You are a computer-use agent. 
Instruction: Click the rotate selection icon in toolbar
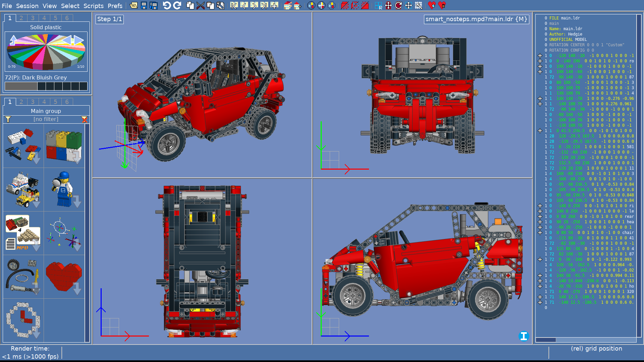[398, 5]
